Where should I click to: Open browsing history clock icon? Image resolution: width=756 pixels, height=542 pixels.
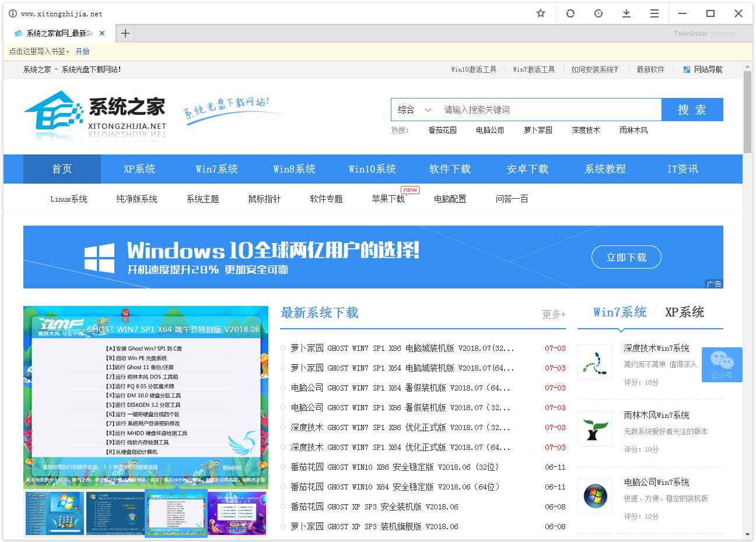598,13
